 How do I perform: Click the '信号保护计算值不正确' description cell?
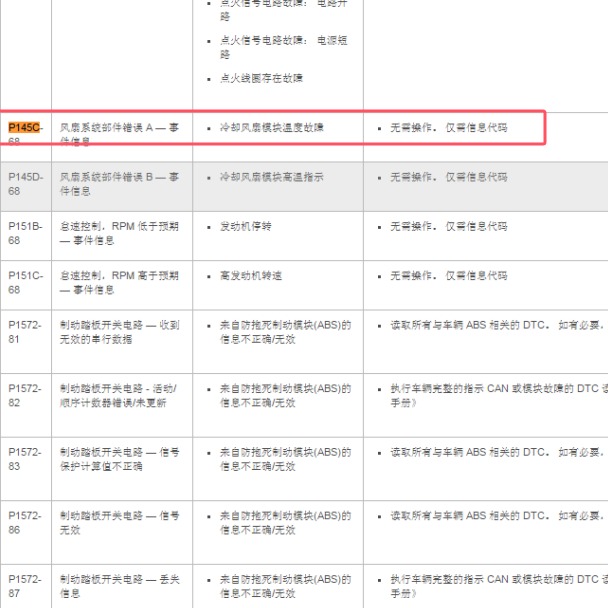point(119,459)
